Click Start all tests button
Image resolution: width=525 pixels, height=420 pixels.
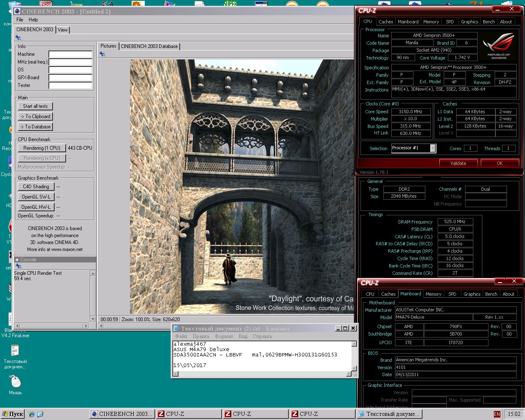click(35, 106)
